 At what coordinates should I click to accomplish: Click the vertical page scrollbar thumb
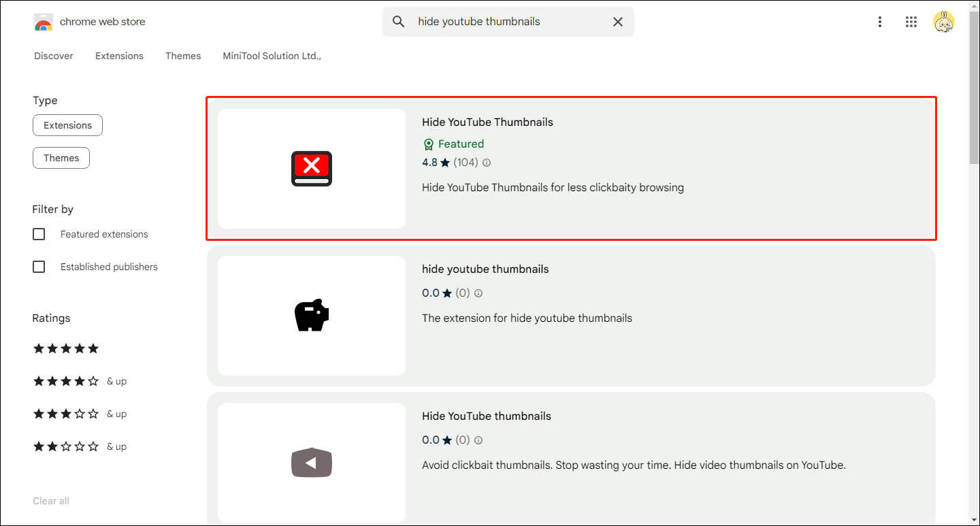pyautogui.click(x=974, y=87)
